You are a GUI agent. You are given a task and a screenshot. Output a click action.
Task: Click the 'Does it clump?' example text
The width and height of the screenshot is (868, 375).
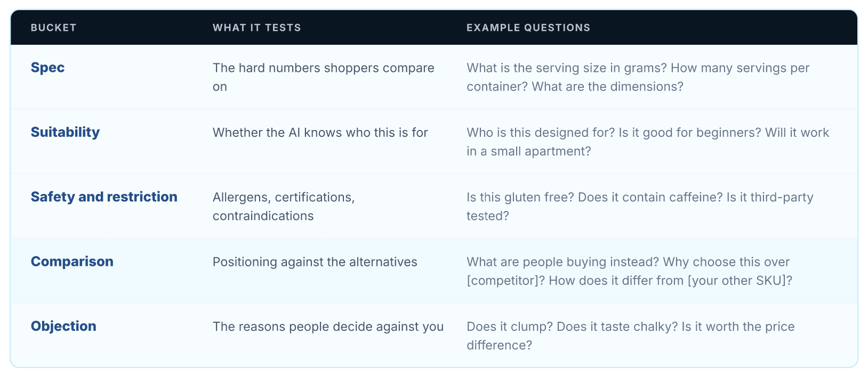point(510,327)
